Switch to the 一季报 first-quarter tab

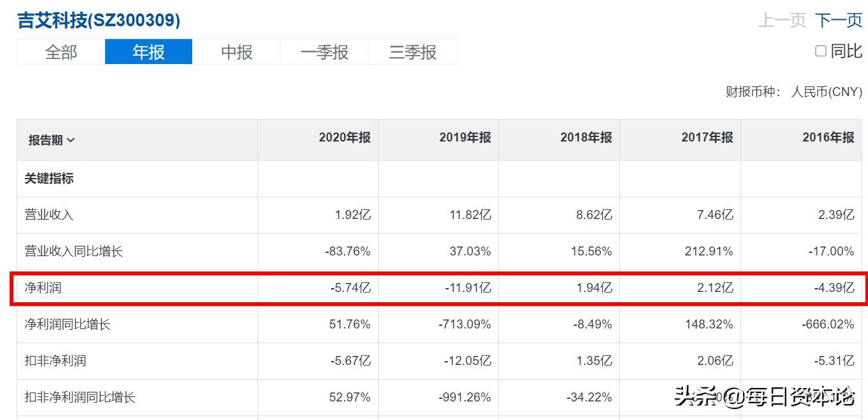[324, 52]
